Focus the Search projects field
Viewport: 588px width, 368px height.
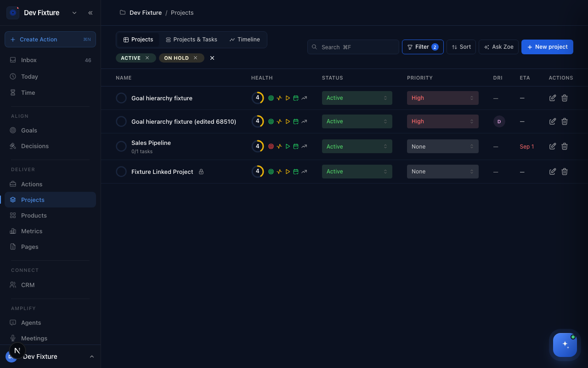point(353,47)
